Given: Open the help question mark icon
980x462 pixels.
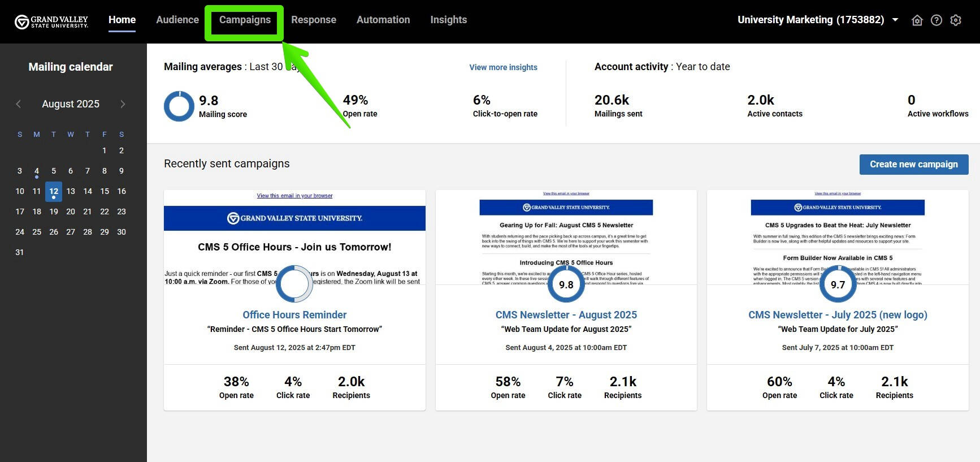Looking at the screenshot, I should click(936, 20).
